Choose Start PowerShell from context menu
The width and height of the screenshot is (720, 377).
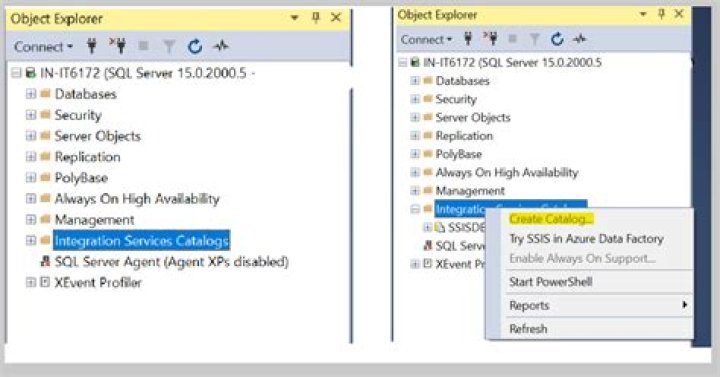point(551,282)
